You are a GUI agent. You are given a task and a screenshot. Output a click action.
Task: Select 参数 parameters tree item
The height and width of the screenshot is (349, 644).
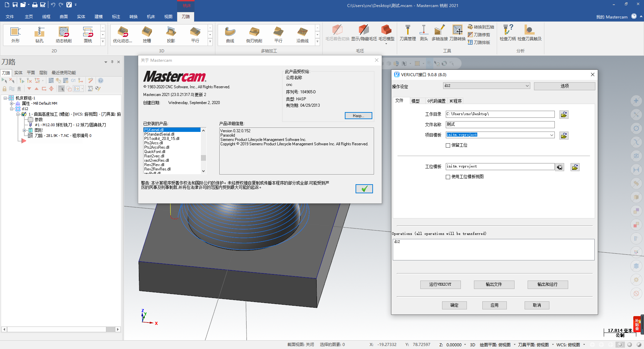(39, 119)
